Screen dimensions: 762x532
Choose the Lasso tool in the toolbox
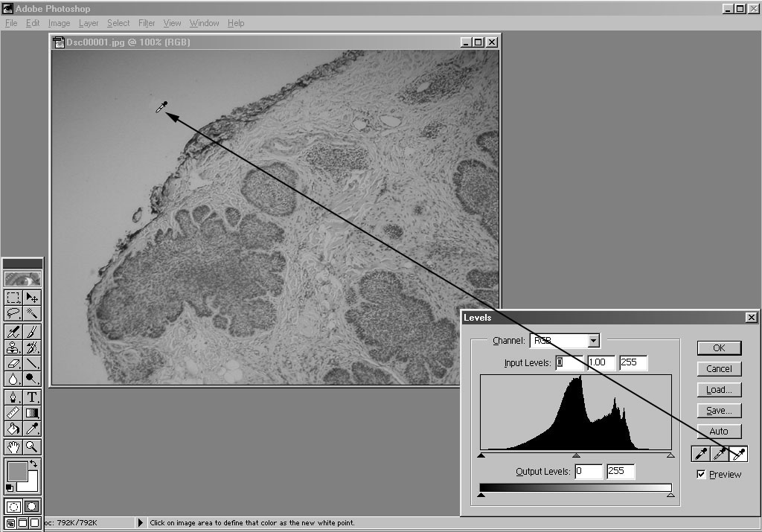(13, 313)
